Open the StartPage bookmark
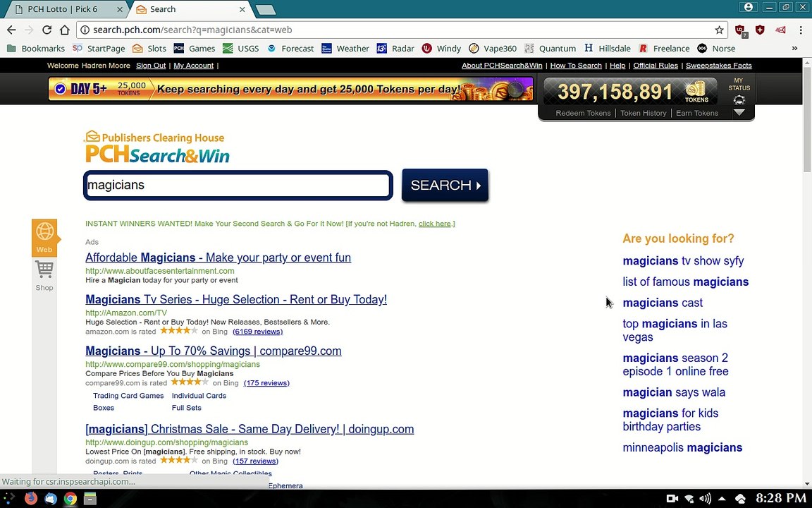812x508 pixels. point(99,48)
